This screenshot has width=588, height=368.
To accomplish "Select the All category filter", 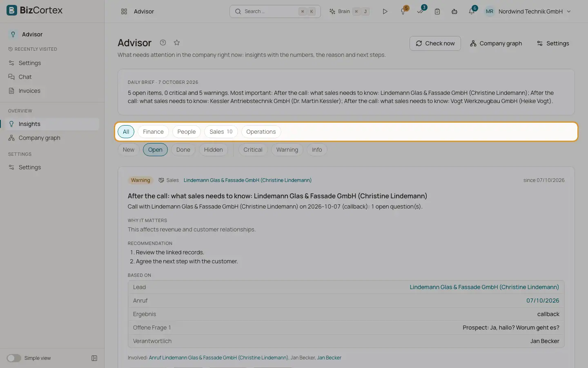I will 126,132.
